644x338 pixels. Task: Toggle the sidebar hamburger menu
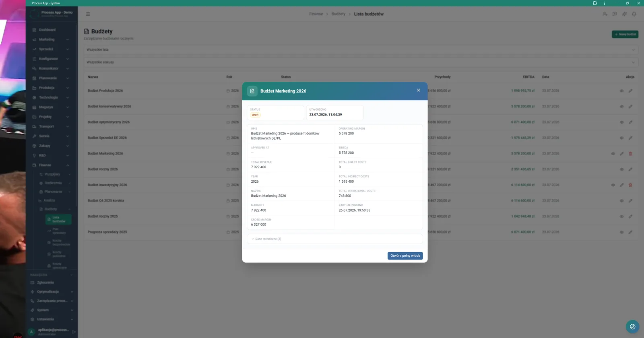[88, 14]
